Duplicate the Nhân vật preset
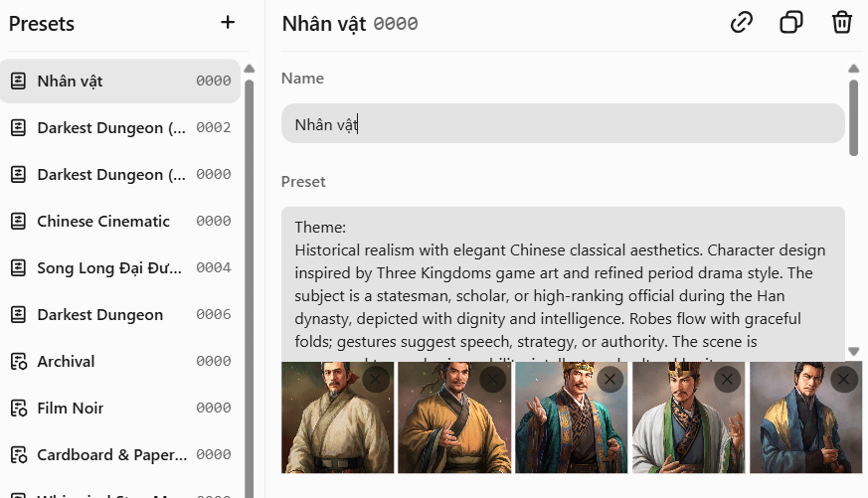The image size is (868, 498). [x=791, y=23]
